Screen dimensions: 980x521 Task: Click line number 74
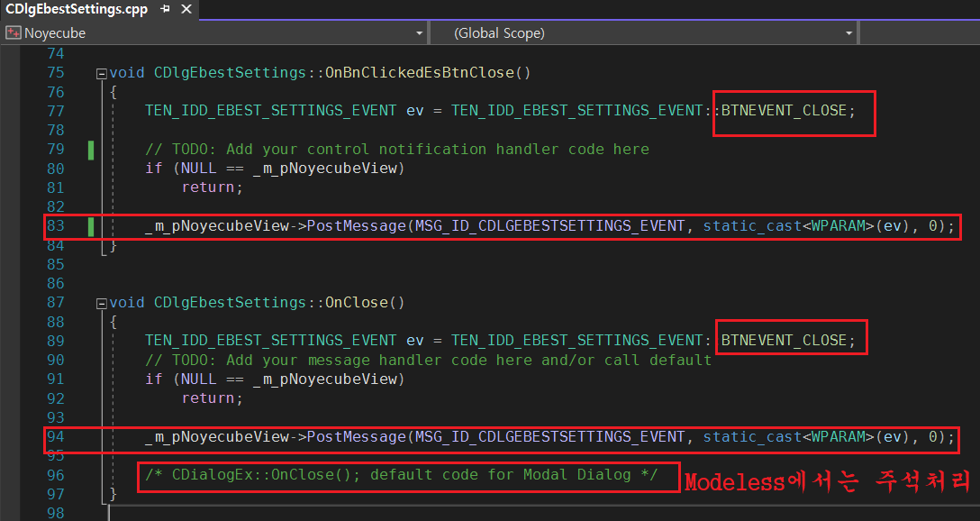click(56, 54)
